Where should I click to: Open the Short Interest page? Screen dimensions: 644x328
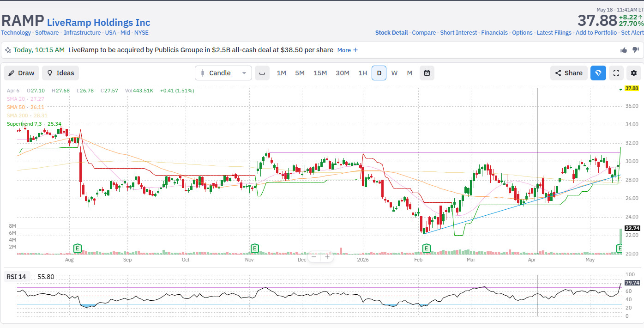[458, 33]
